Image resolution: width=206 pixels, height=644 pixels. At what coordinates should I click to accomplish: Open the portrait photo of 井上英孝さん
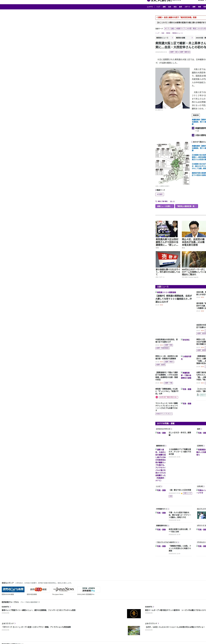(173, 88)
